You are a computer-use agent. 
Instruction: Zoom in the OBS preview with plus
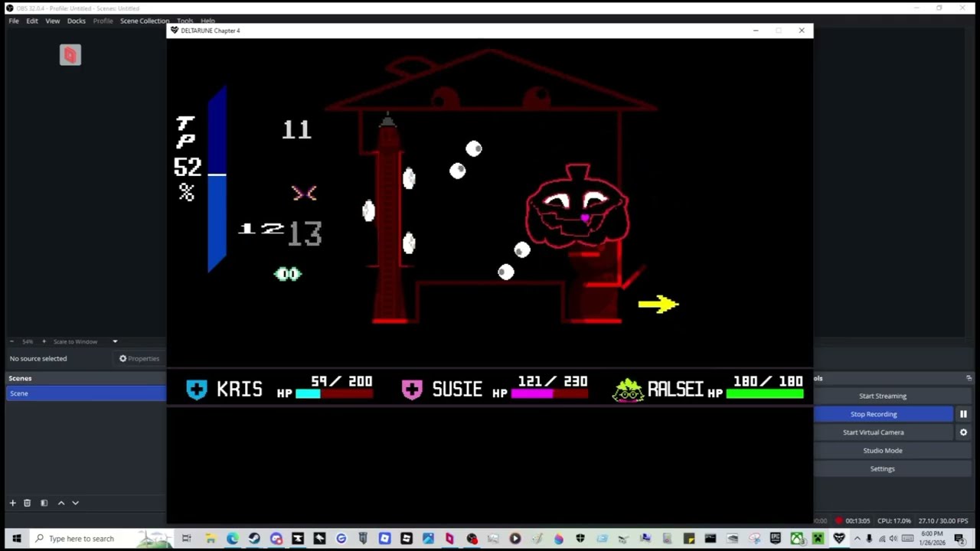coord(44,341)
